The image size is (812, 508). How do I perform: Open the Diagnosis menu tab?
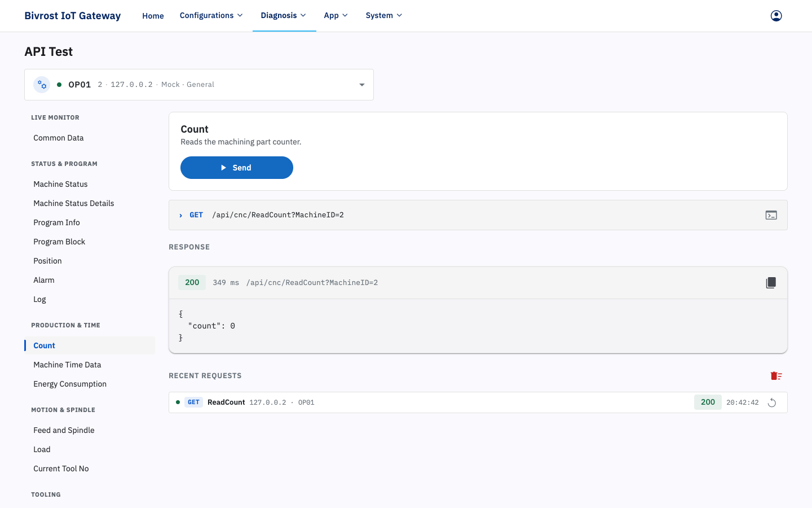tap(284, 16)
